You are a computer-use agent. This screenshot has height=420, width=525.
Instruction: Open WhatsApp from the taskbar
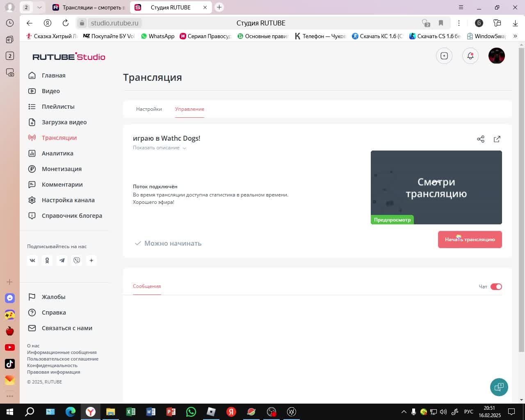[x=191, y=412]
